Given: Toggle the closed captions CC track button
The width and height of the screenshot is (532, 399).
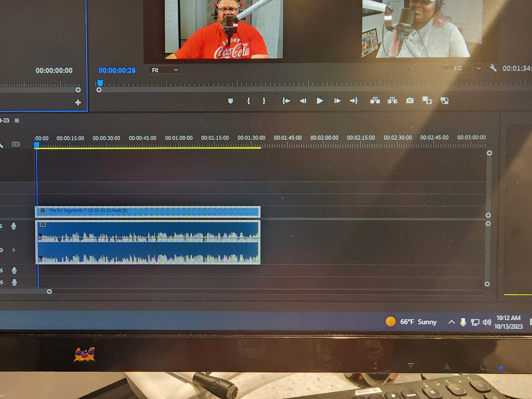Looking at the screenshot, I should 16,144.
